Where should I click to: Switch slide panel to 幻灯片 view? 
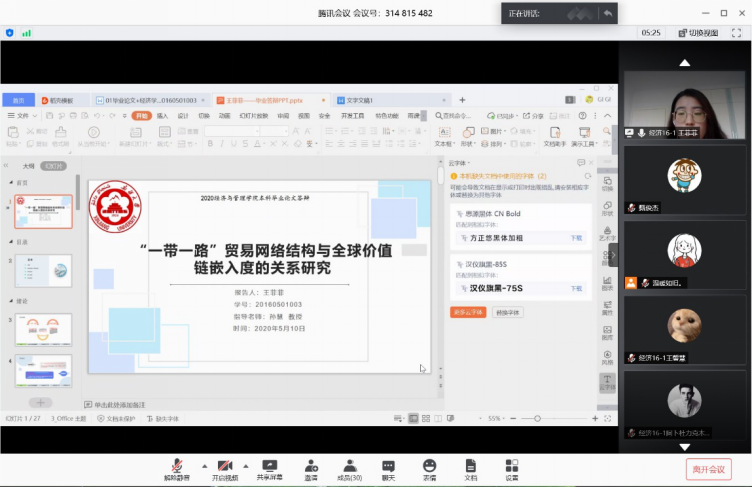point(53,166)
